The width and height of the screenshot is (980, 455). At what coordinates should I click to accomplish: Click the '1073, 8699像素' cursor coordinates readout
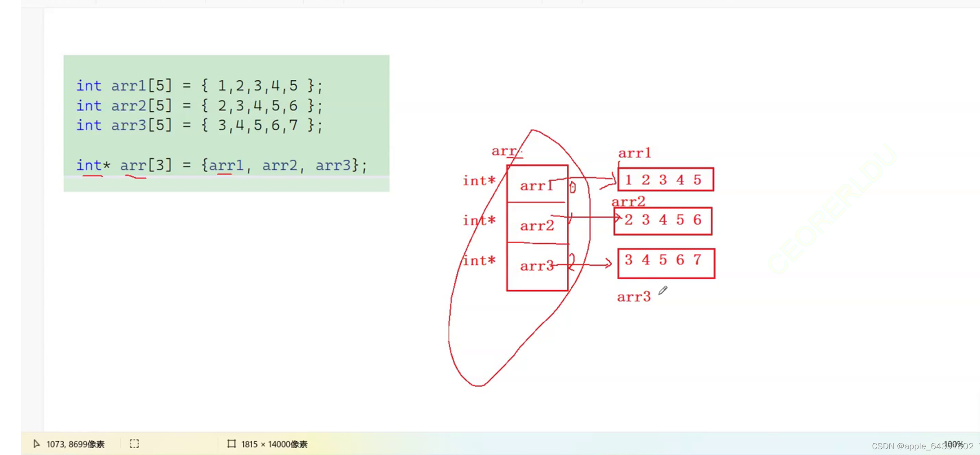tap(75, 444)
